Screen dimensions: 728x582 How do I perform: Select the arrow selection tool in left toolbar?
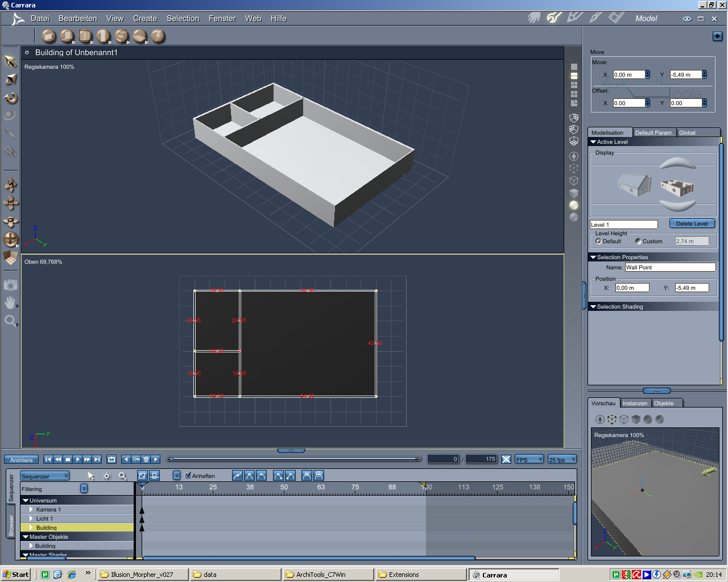(x=10, y=61)
